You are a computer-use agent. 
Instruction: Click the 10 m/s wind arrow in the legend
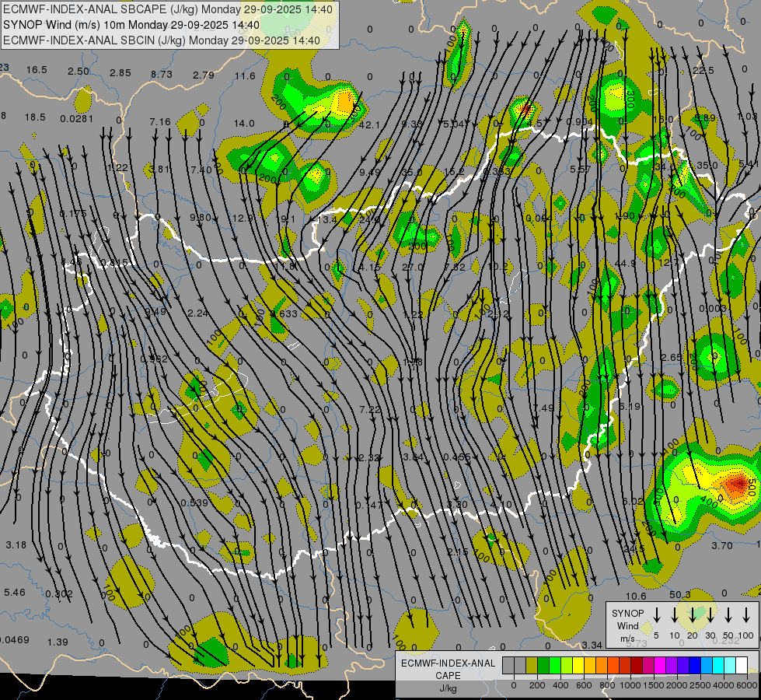[675, 615]
